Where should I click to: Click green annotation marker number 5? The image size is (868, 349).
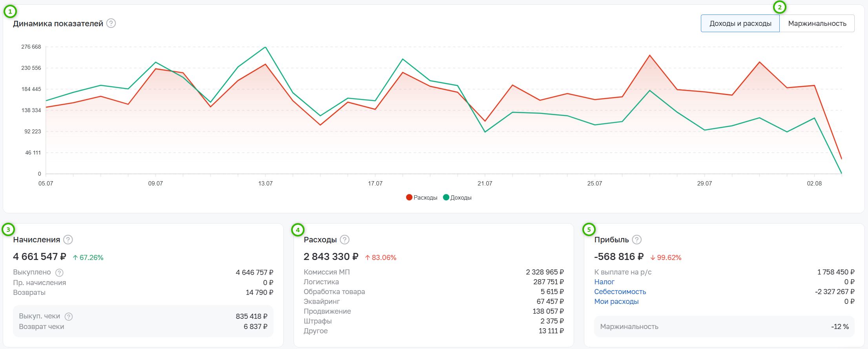pyautogui.click(x=589, y=229)
